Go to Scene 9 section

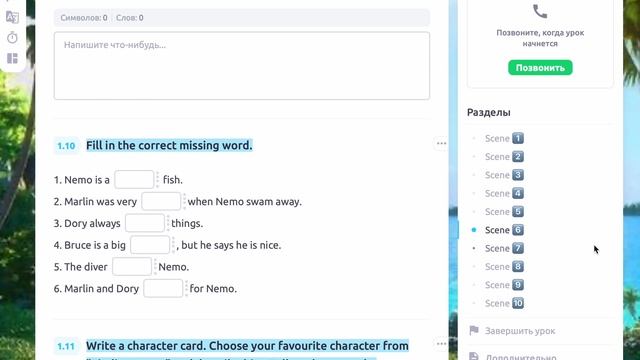click(504, 285)
